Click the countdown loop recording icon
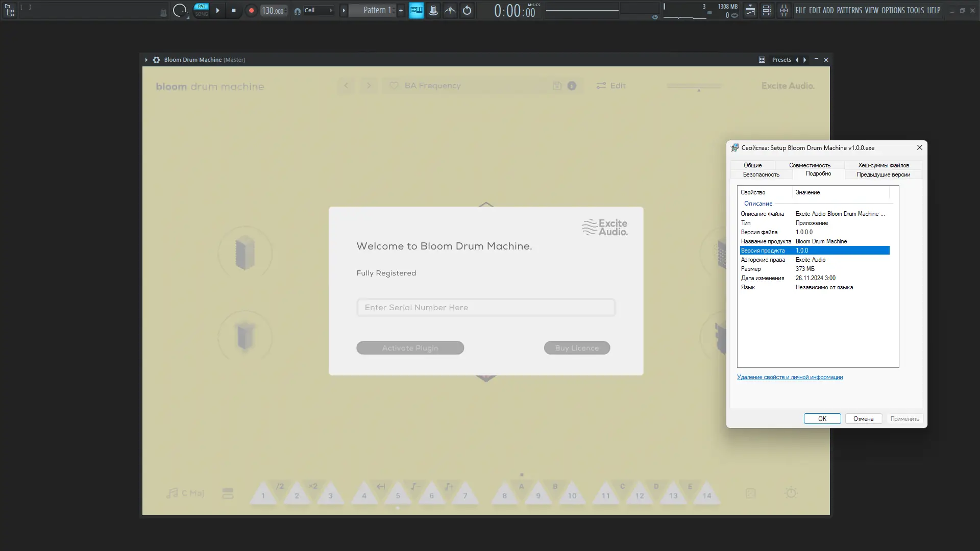Image resolution: width=980 pixels, height=551 pixels. coord(467,10)
